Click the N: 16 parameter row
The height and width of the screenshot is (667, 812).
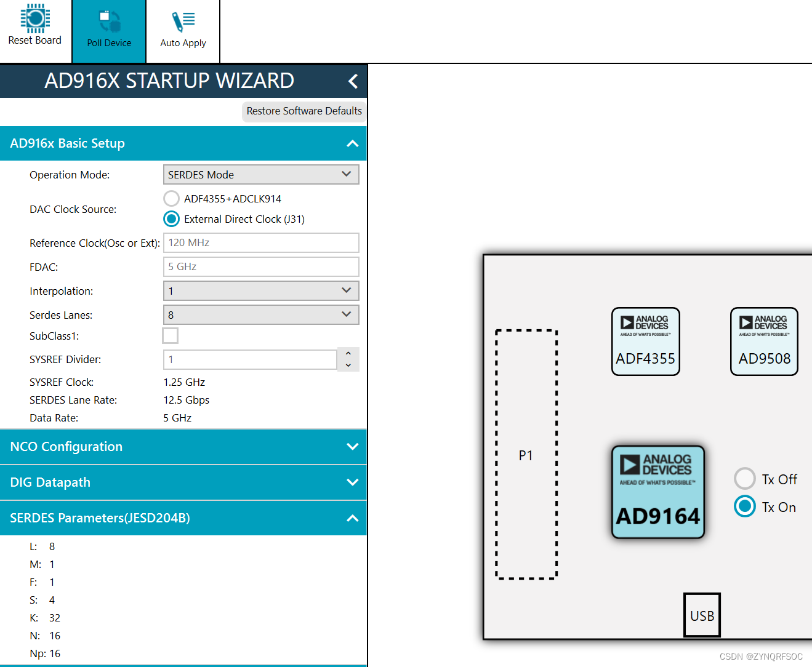pyautogui.click(x=45, y=636)
